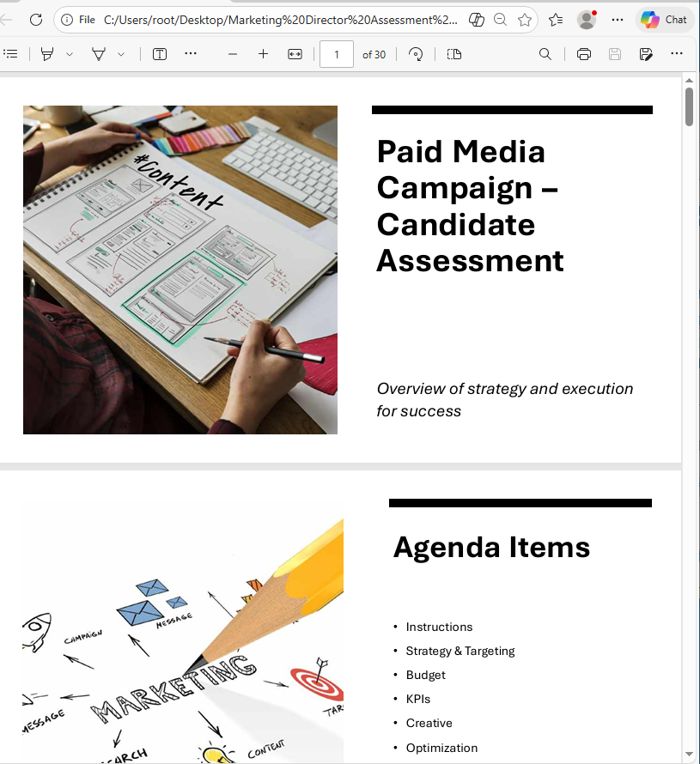This screenshot has width=700, height=764.
Task: Select the add text tool
Action: click(159, 53)
